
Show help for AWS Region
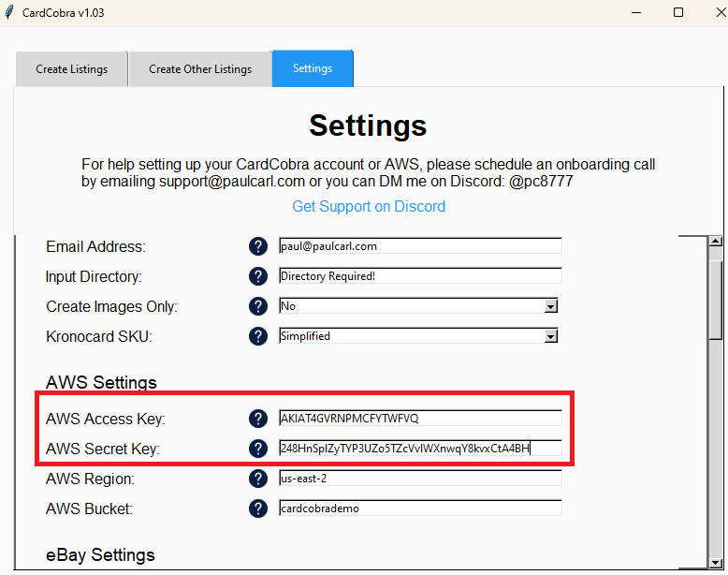[x=257, y=479]
